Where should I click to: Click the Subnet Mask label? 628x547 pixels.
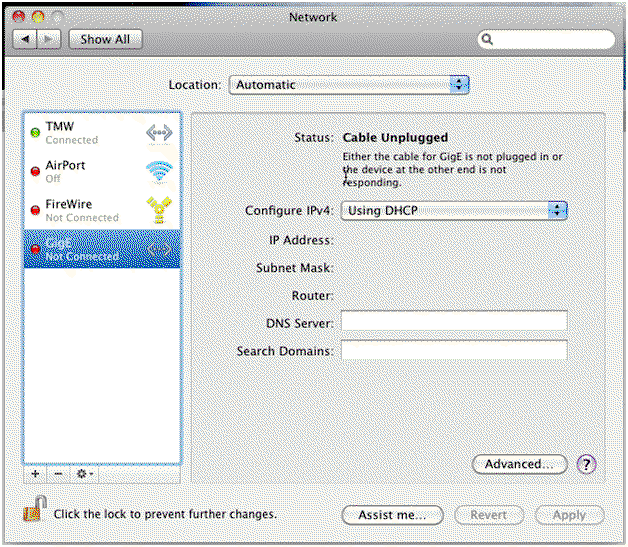(x=295, y=268)
